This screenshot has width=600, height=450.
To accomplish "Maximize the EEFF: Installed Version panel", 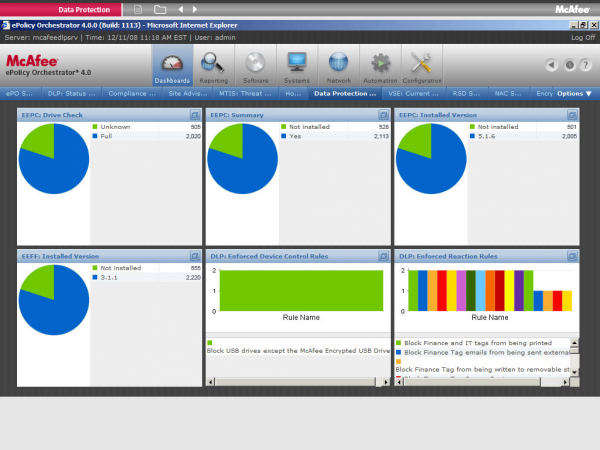I will tap(195, 256).
